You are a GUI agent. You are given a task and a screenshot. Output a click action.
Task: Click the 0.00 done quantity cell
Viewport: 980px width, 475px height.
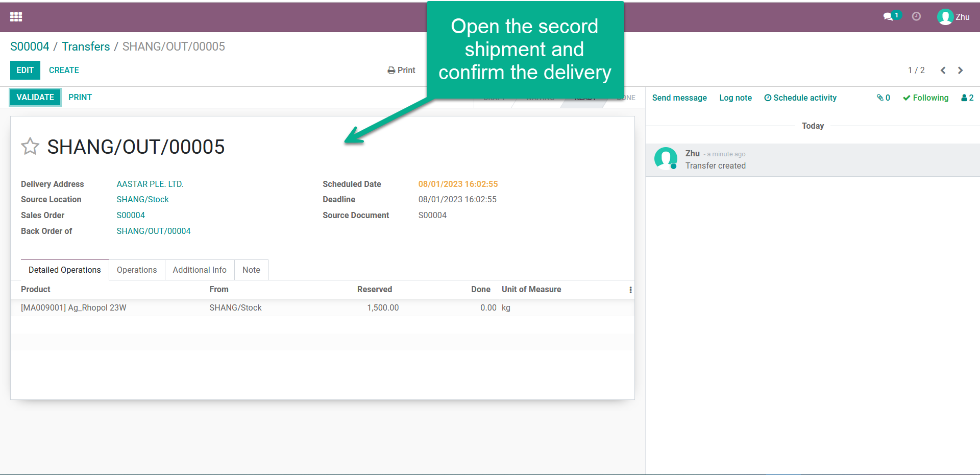pos(488,307)
